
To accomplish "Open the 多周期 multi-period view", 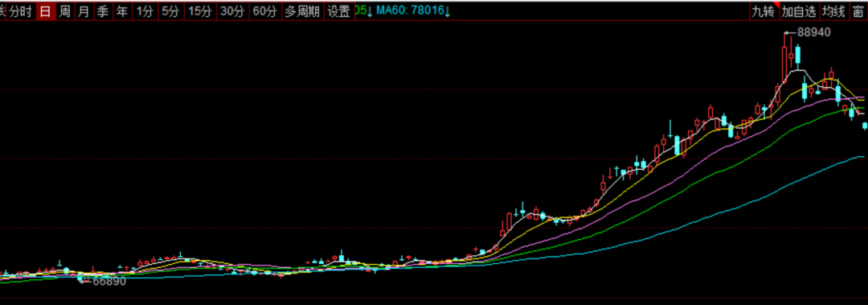I will point(302,11).
